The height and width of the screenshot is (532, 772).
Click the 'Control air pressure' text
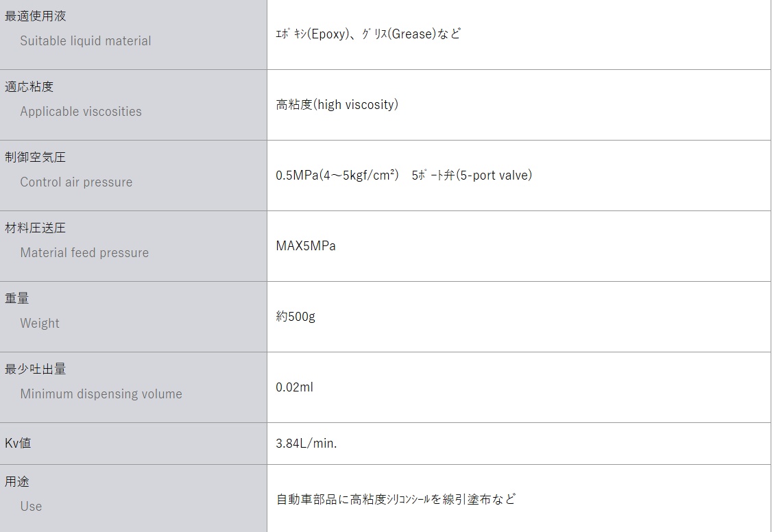[76, 182]
